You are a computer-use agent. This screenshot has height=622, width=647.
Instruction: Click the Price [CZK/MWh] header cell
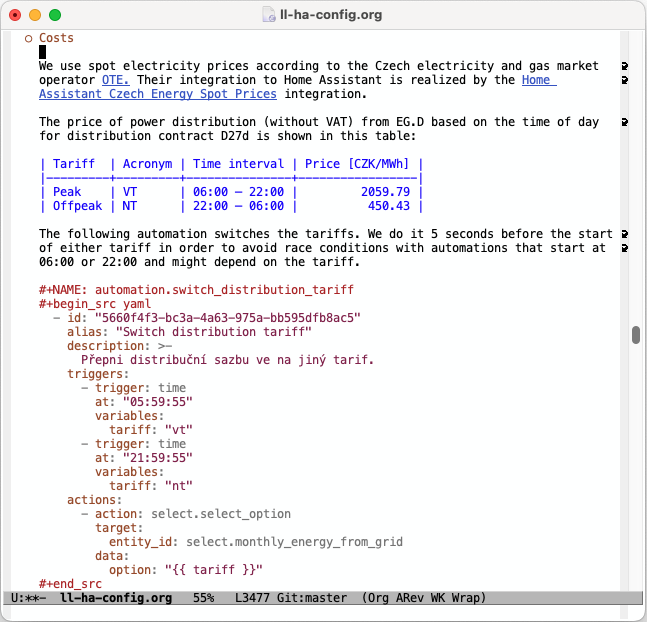coord(357,164)
